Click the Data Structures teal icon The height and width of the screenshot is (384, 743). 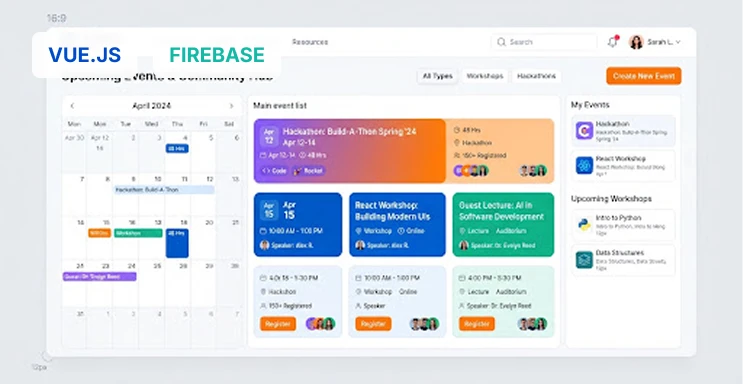click(584, 260)
